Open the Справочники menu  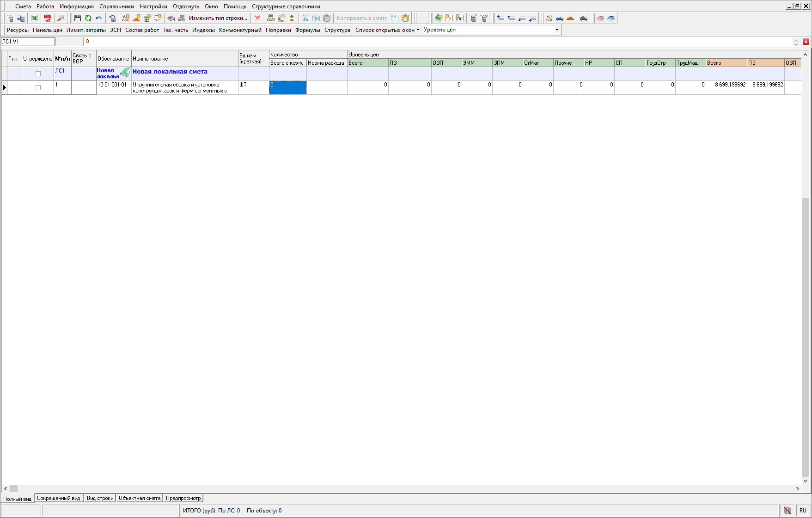pos(116,6)
